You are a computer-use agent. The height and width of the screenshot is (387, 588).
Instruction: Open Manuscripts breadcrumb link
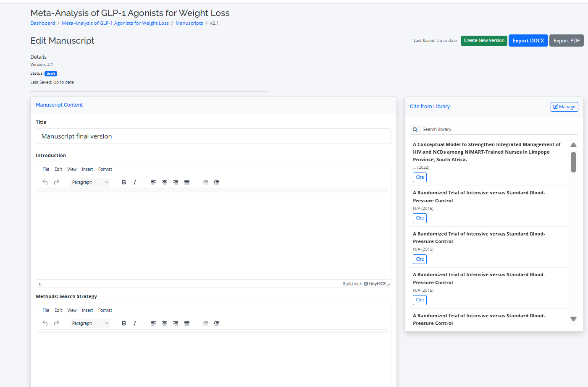189,23
